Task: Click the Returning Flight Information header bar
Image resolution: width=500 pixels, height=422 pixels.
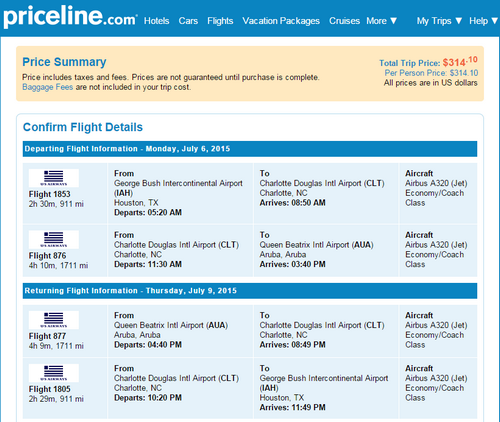Action: coord(250,291)
